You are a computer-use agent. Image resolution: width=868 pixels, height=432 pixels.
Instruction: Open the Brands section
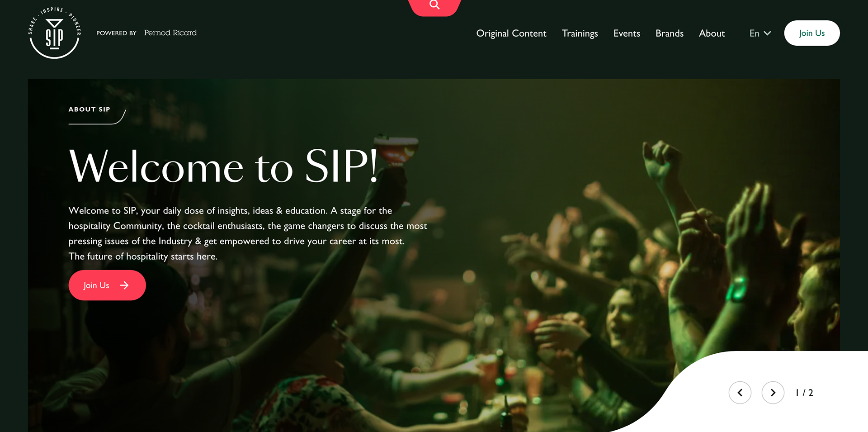click(670, 33)
